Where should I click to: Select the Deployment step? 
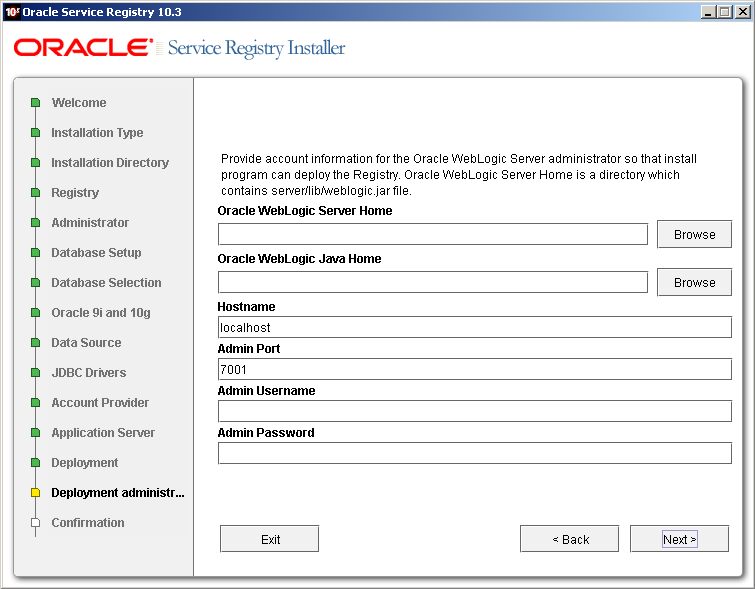pos(85,463)
